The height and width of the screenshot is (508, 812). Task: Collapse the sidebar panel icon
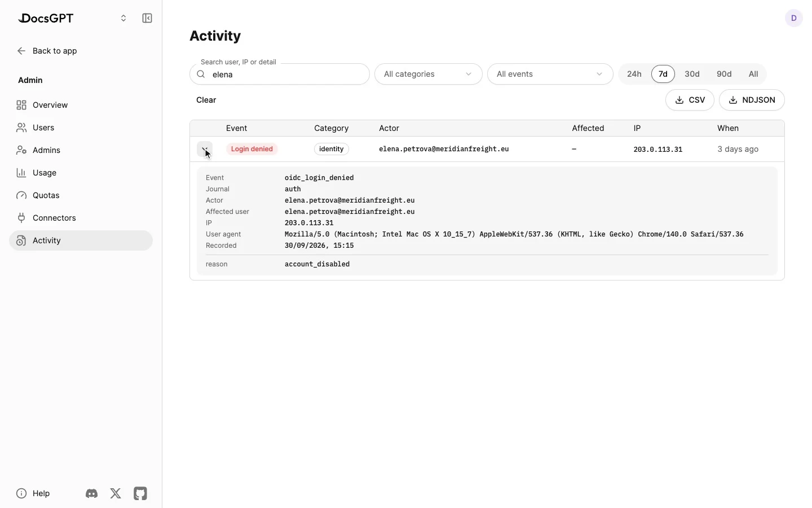pyautogui.click(x=147, y=18)
